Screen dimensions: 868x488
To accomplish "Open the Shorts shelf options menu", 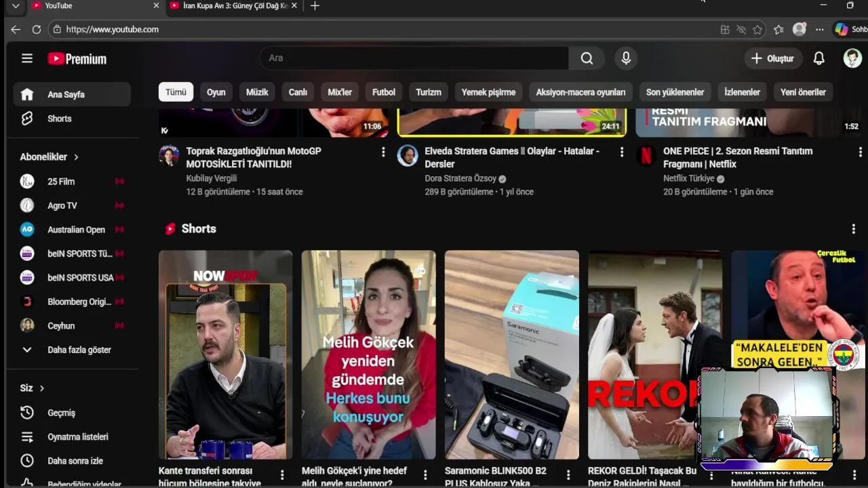I will [x=853, y=229].
